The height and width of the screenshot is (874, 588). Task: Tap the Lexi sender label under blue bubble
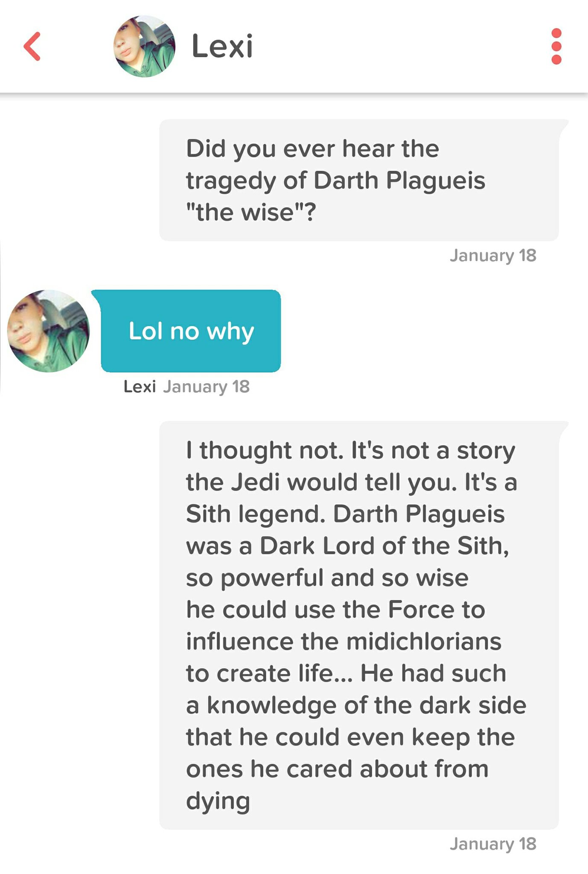(140, 387)
